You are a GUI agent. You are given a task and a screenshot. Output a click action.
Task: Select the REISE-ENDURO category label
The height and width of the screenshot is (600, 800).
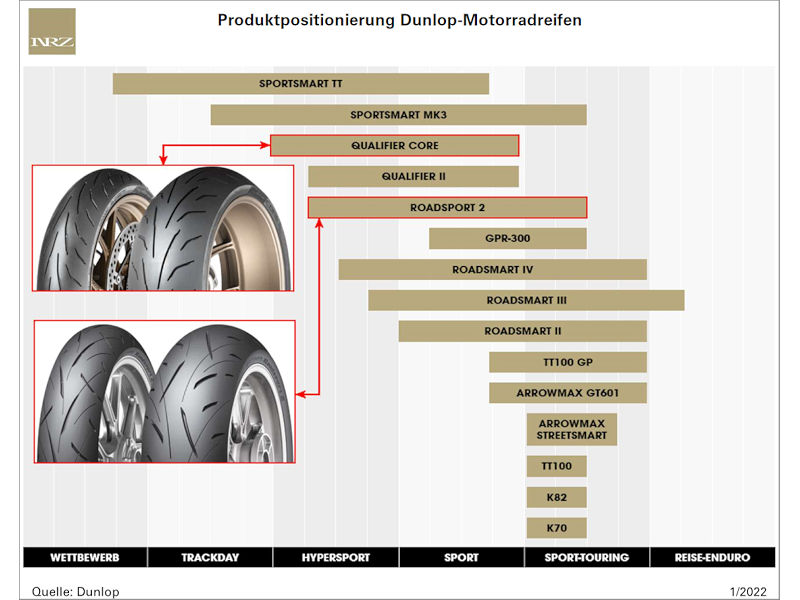point(713,557)
